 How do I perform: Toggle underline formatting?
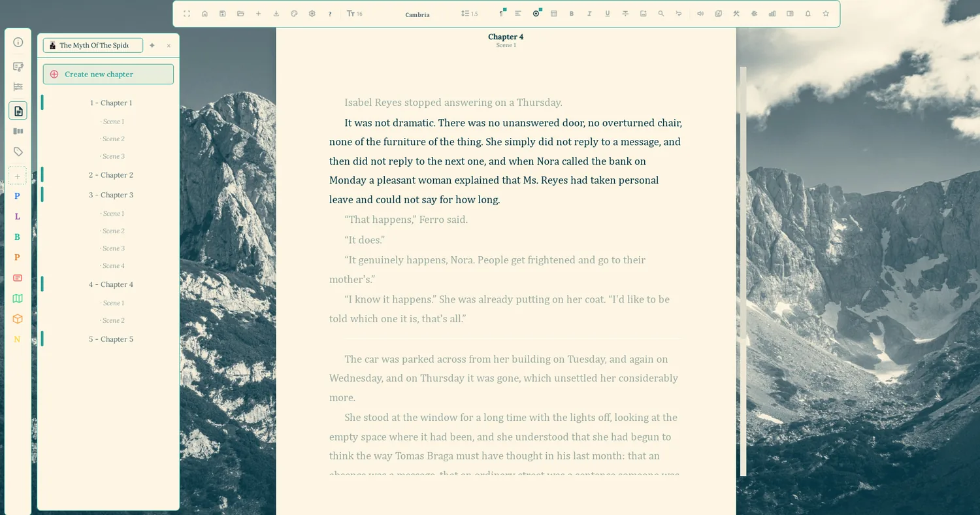coord(608,14)
